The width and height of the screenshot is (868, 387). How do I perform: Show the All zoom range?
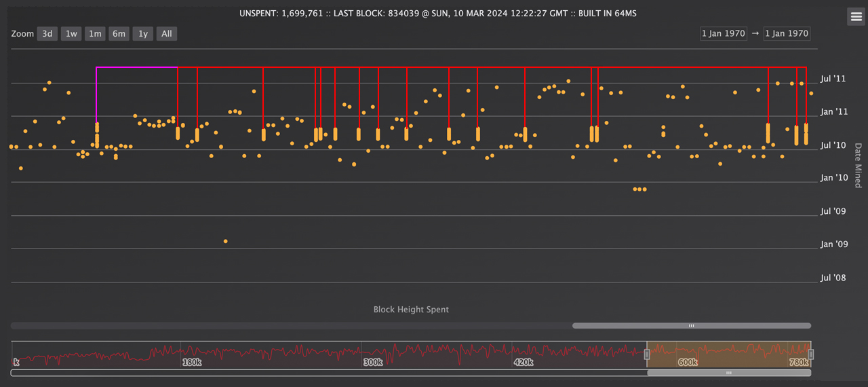tap(167, 33)
